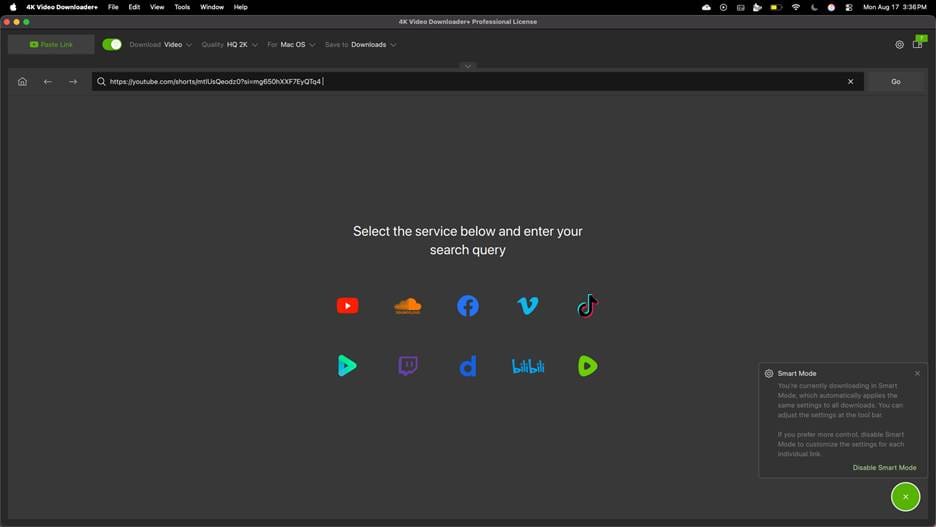Open the Download Video dropdown

[161, 45]
